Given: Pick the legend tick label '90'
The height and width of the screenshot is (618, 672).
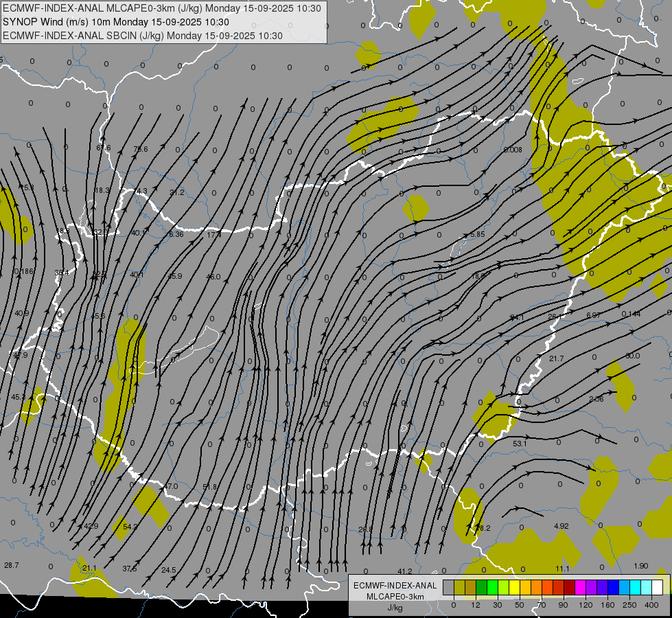Looking at the screenshot, I should [x=563, y=605].
